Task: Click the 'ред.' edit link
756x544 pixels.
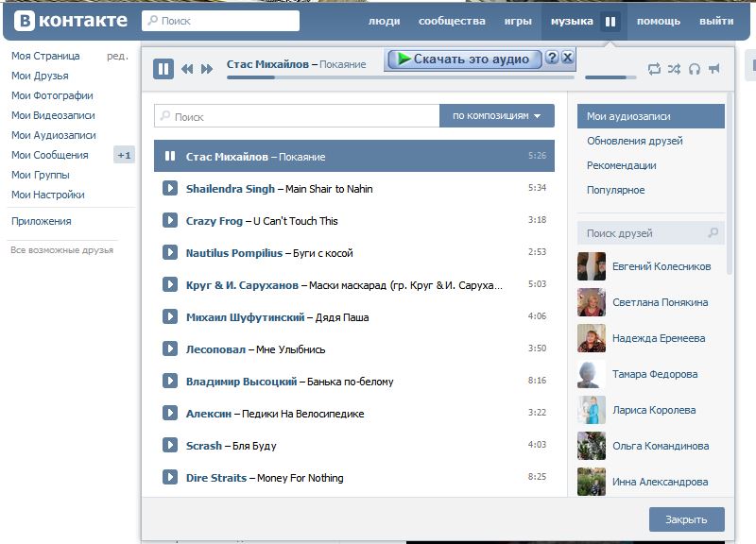Action: [x=117, y=56]
